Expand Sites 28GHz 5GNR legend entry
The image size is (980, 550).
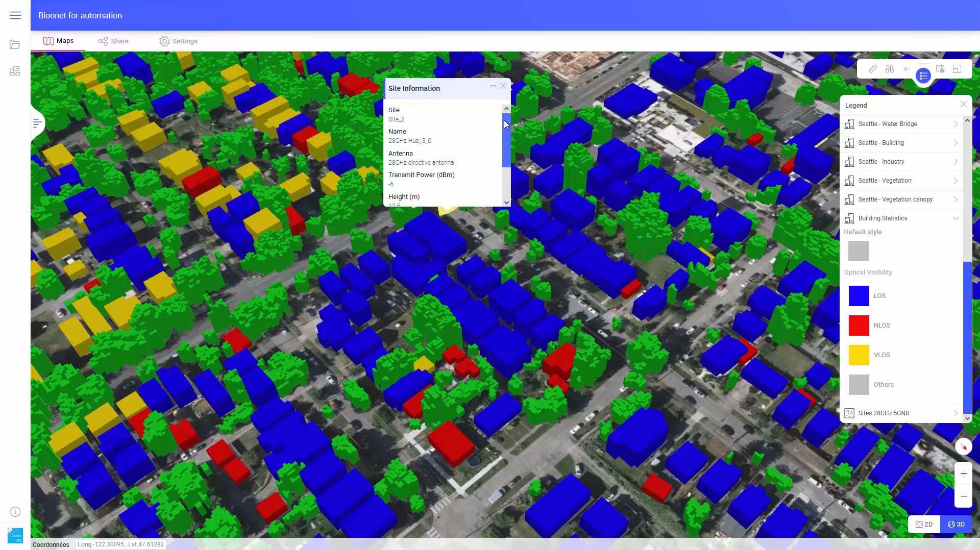tap(955, 413)
